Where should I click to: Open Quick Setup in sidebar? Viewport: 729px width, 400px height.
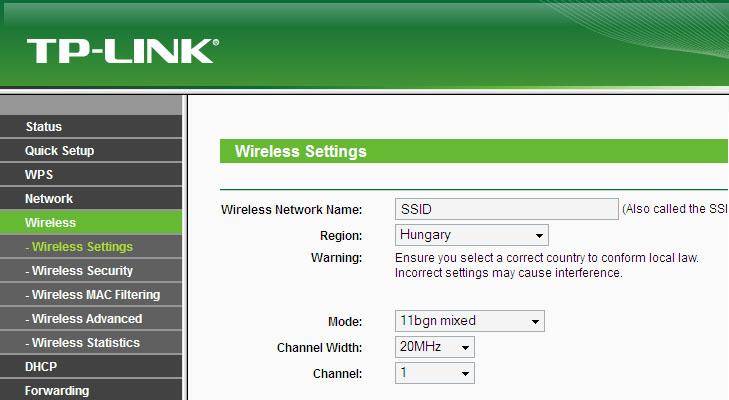coord(91,151)
